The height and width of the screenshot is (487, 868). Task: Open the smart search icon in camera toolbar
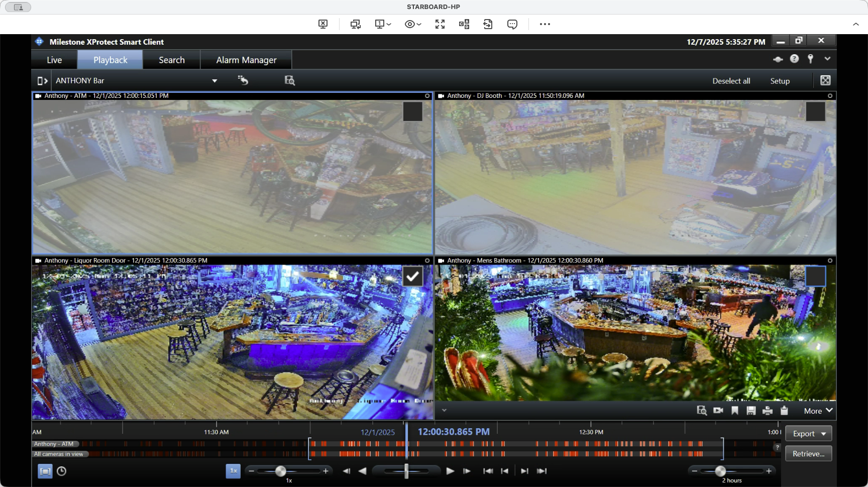pos(702,411)
